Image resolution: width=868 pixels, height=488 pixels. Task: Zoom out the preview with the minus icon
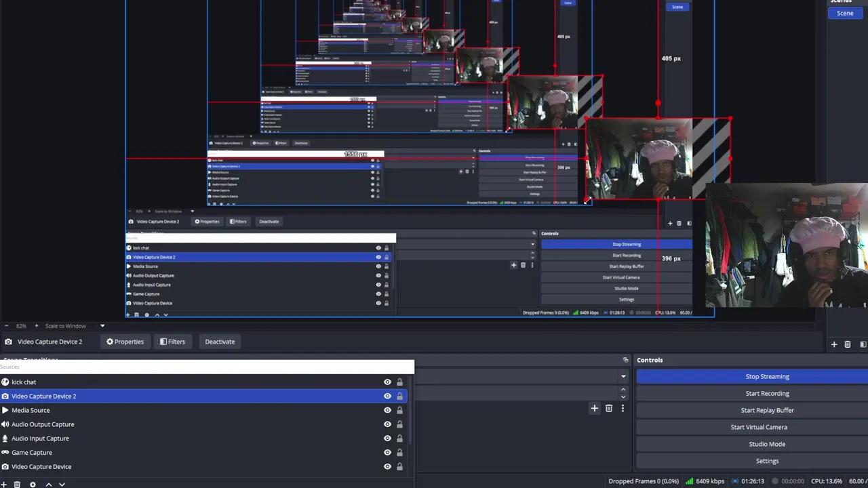(x=6, y=326)
